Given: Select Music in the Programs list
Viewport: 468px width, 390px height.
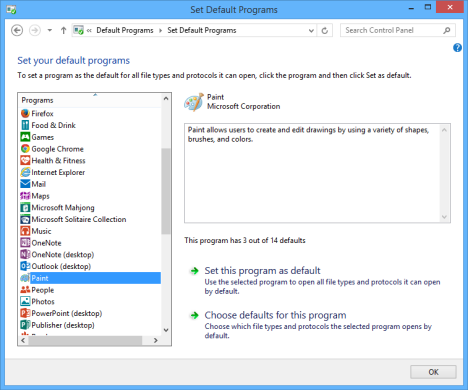Looking at the screenshot, I should tap(41, 231).
